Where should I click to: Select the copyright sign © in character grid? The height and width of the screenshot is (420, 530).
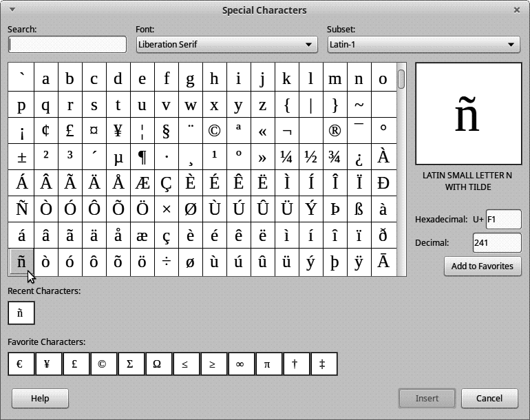click(214, 131)
